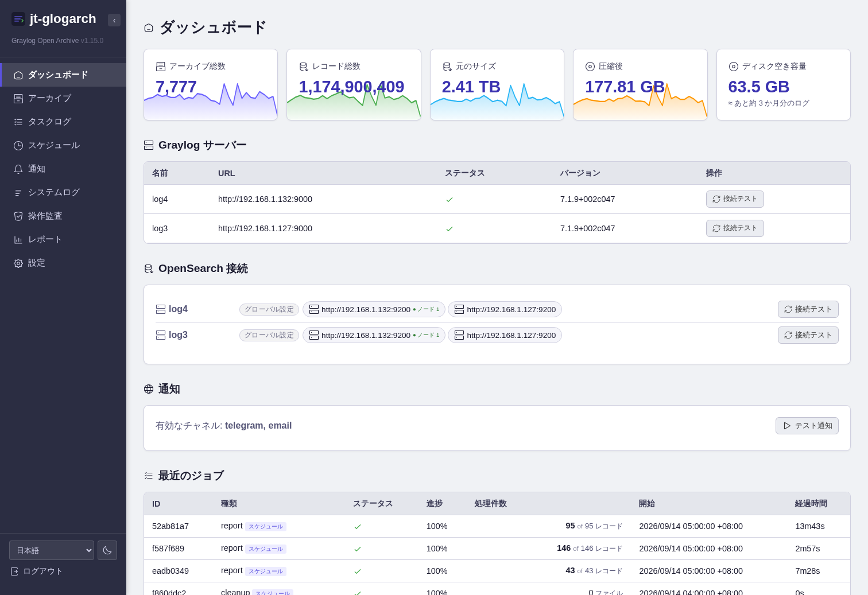The image size is (868, 595).
Task: Click the 7,777 archive count value
Action: (176, 87)
